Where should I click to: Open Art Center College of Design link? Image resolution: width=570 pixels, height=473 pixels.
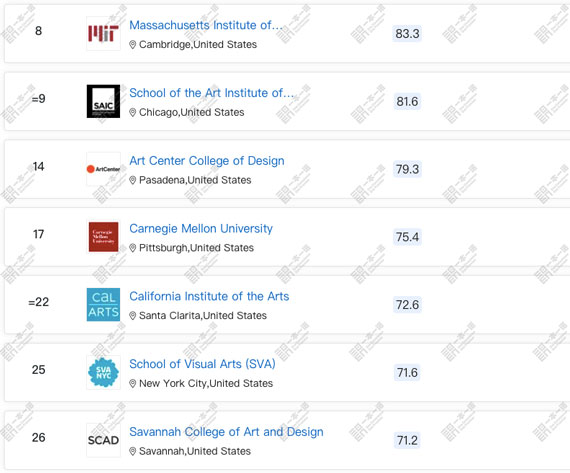click(207, 161)
